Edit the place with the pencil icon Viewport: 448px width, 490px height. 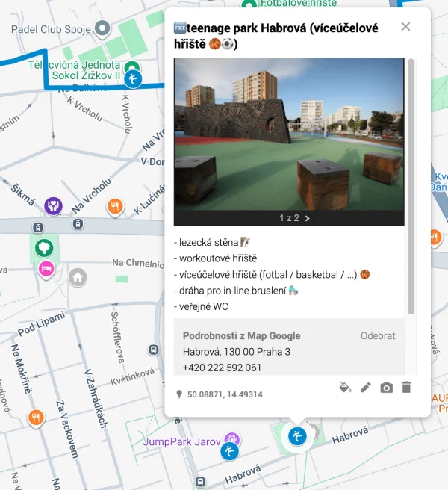[x=366, y=388]
